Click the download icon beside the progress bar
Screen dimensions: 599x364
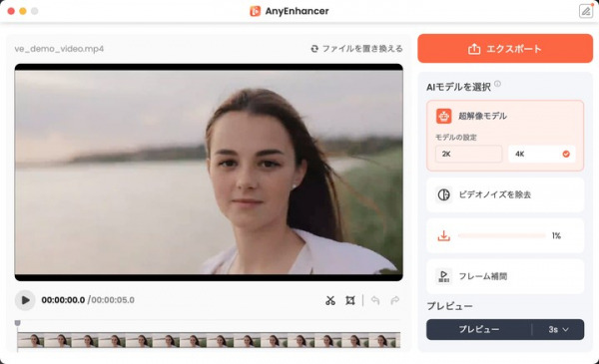(x=443, y=235)
